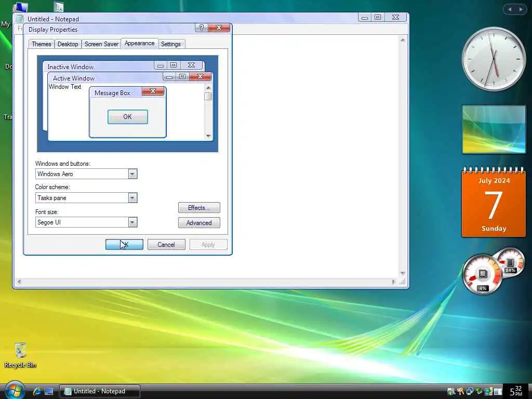Click the analog clock sidebar gadget
The height and width of the screenshot is (399, 532).
(x=494, y=59)
